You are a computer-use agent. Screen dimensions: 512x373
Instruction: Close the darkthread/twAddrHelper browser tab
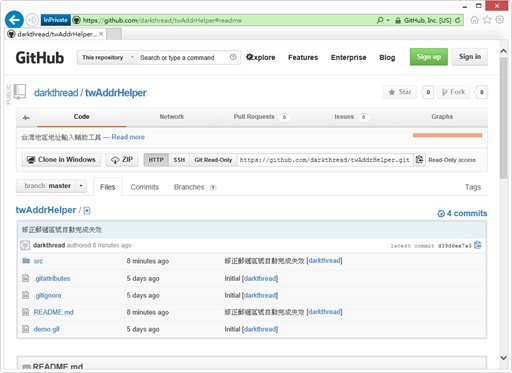pos(101,34)
